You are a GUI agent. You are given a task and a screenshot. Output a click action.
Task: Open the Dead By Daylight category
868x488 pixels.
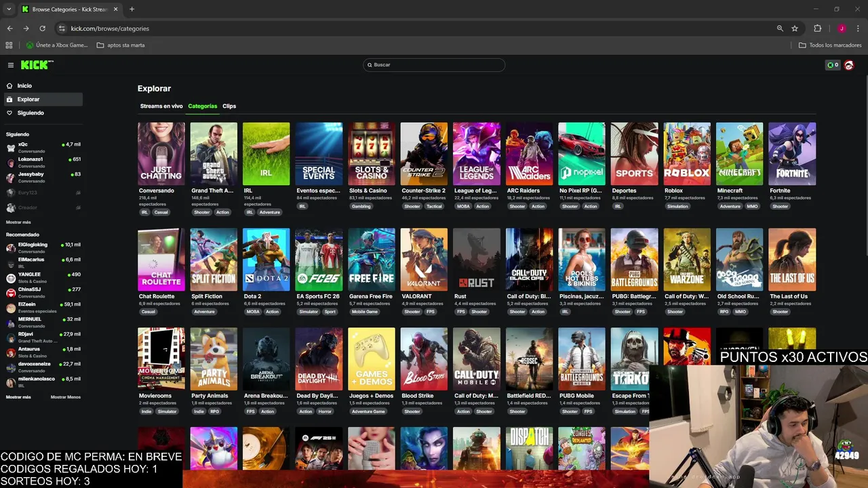[319, 359]
